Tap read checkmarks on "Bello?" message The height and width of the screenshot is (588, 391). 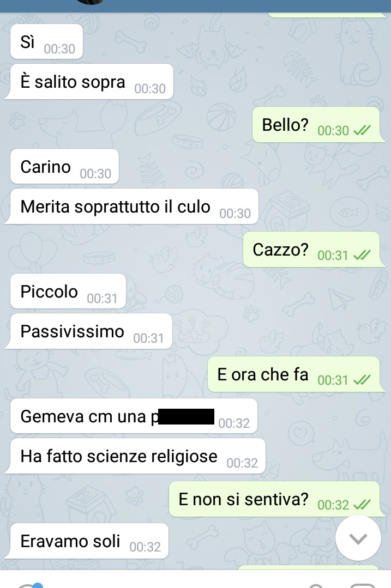(362, 130)
